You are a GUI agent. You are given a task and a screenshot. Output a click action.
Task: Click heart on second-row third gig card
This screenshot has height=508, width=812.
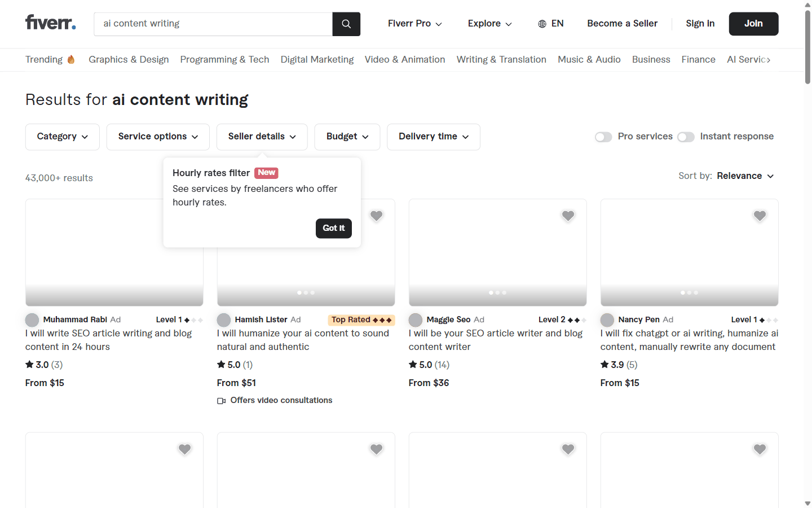pyautogui.click(x=568, y=449)
